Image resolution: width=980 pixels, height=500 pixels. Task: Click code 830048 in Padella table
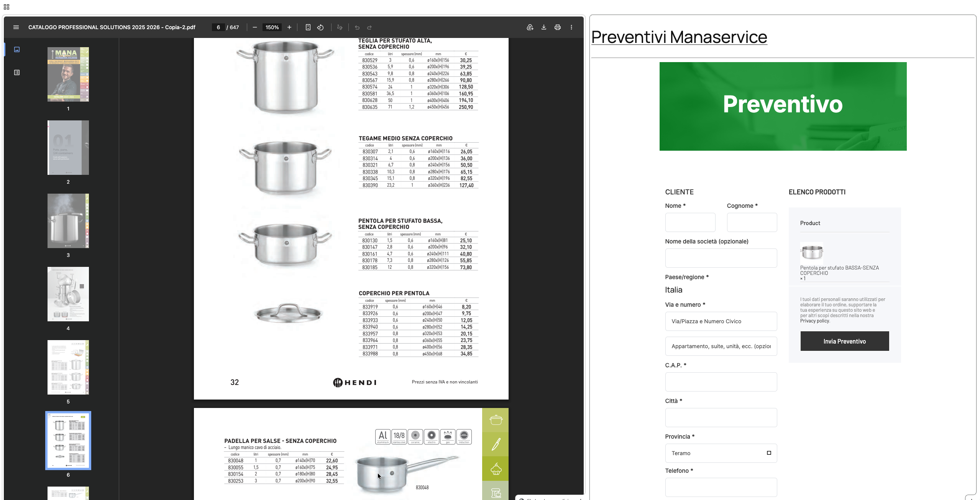pyautogui.click(x=235, y=461)
